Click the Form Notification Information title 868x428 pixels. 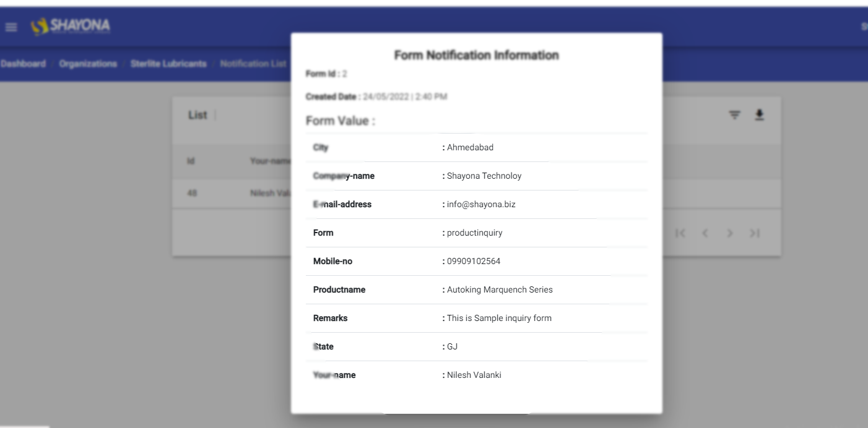(477, 55)
